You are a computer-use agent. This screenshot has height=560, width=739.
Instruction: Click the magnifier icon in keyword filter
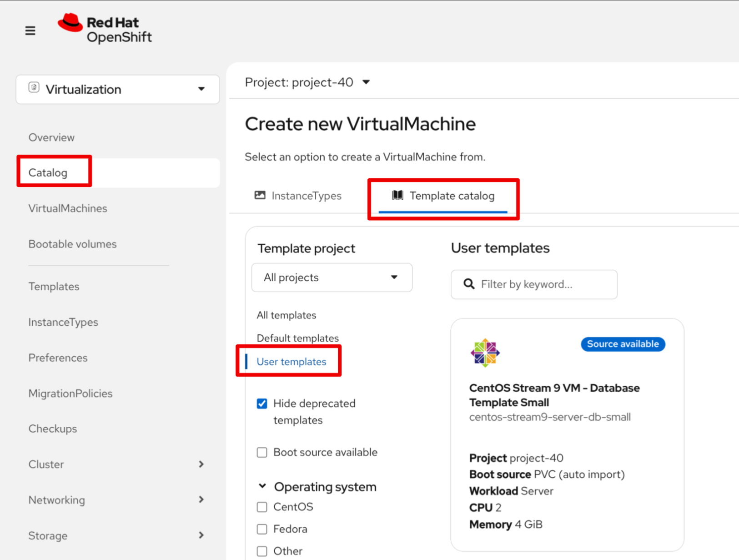click(468, 284)
